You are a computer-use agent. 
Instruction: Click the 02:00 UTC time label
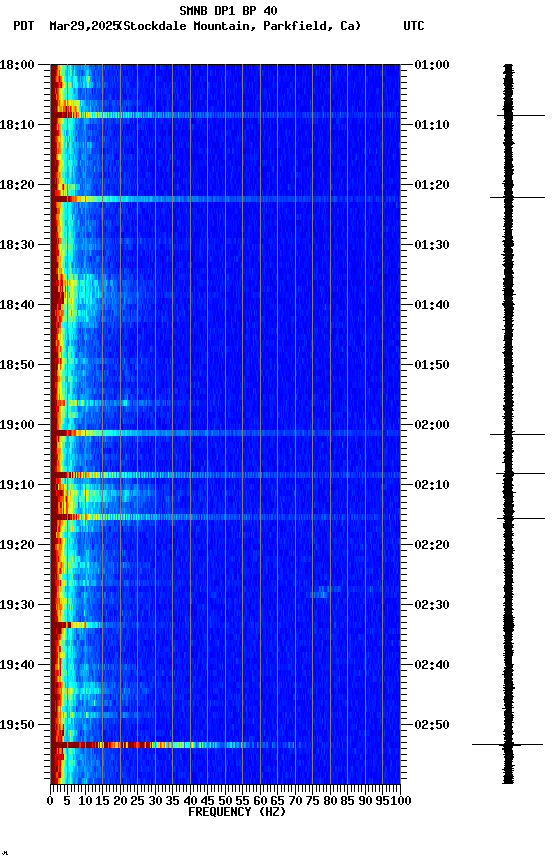(432, 425)
